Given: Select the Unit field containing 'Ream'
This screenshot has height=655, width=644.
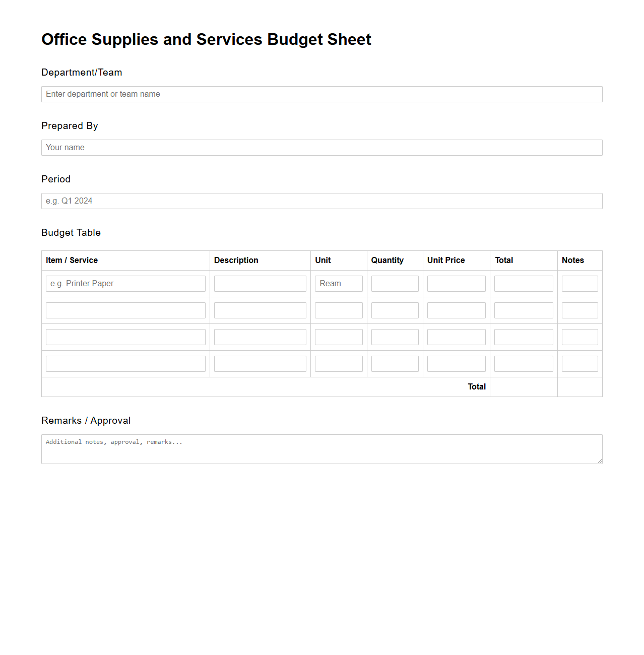Looking at the screenshot, I should tap(338, 283).
